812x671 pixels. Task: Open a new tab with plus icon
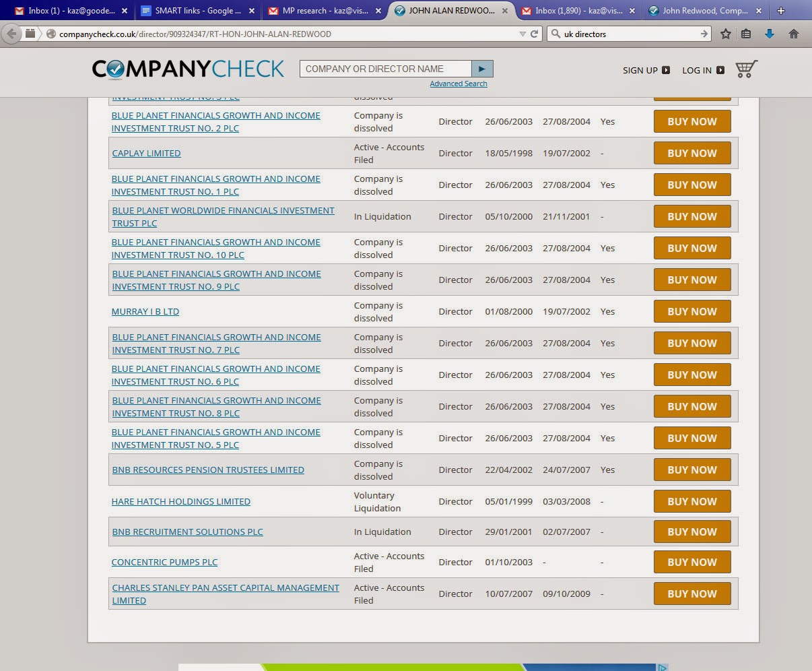pyautogui.click(x=781, y=11)
